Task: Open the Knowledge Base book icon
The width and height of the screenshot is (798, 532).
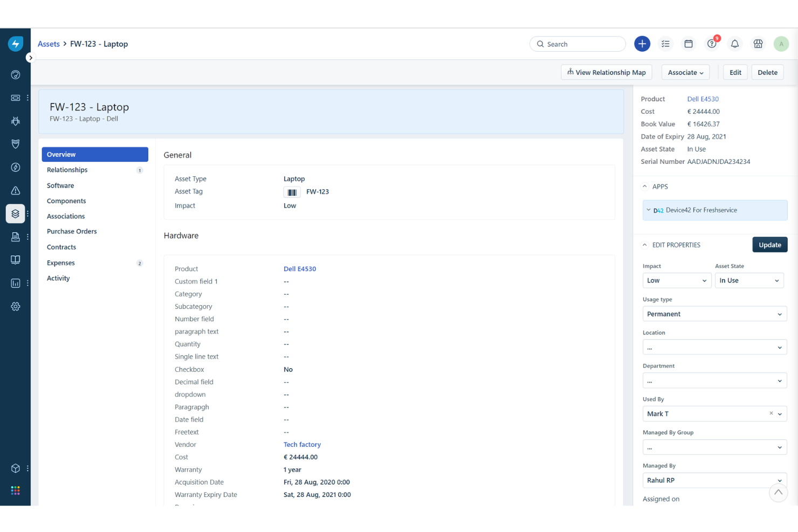Action: click(x=15, y=260)
